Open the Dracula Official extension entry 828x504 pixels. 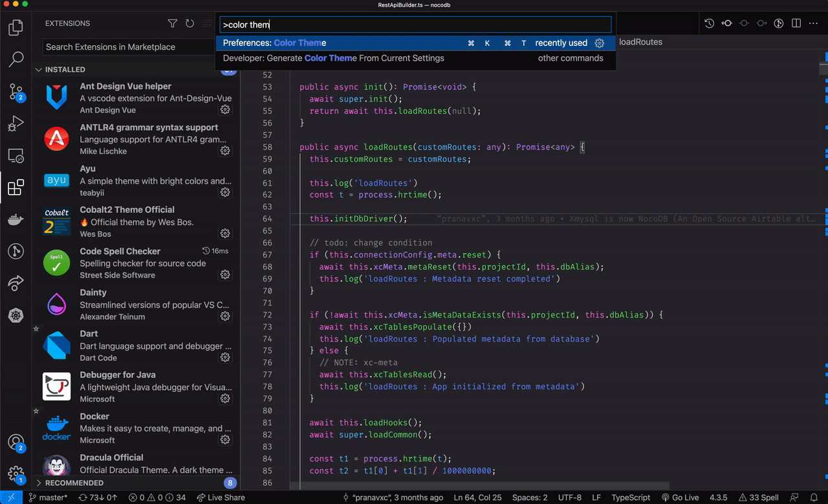click(x=136, y=464)
